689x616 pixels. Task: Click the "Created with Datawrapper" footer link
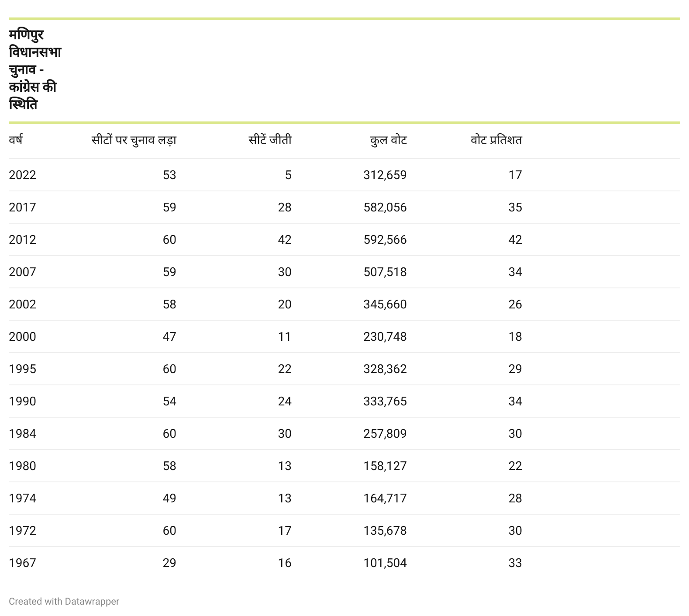64,601
